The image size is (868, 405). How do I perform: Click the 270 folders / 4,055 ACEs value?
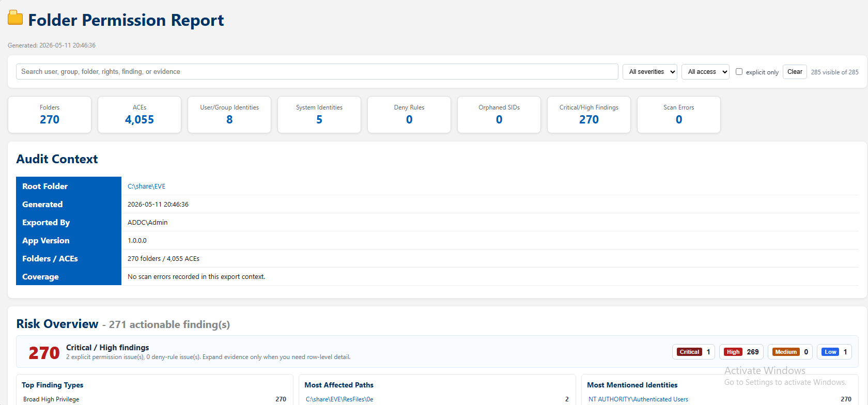coord(163,259)
